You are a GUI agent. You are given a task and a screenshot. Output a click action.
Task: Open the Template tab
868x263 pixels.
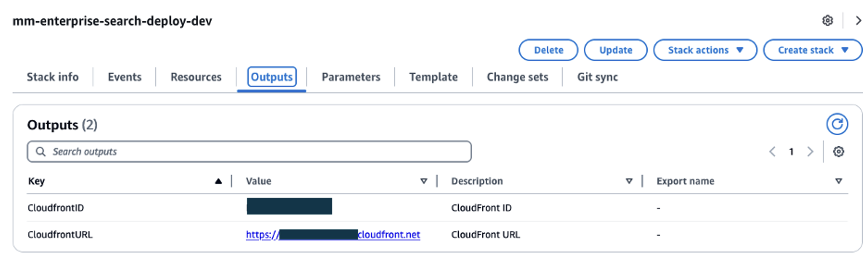(x=433, y=77)
